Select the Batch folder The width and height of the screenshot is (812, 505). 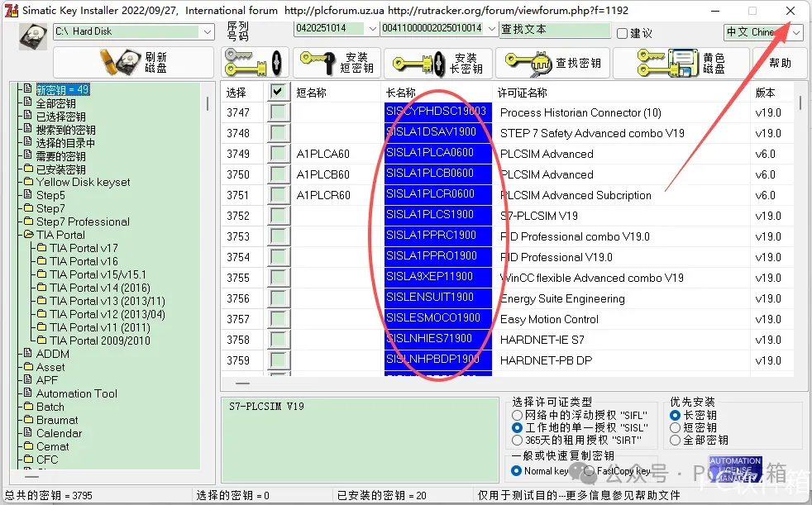point(50,407)
